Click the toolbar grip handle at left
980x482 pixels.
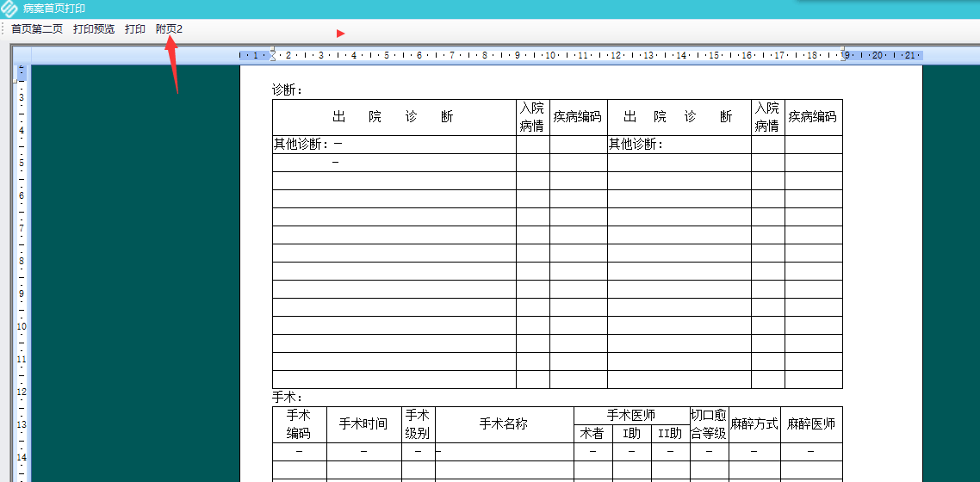(3, 29)
